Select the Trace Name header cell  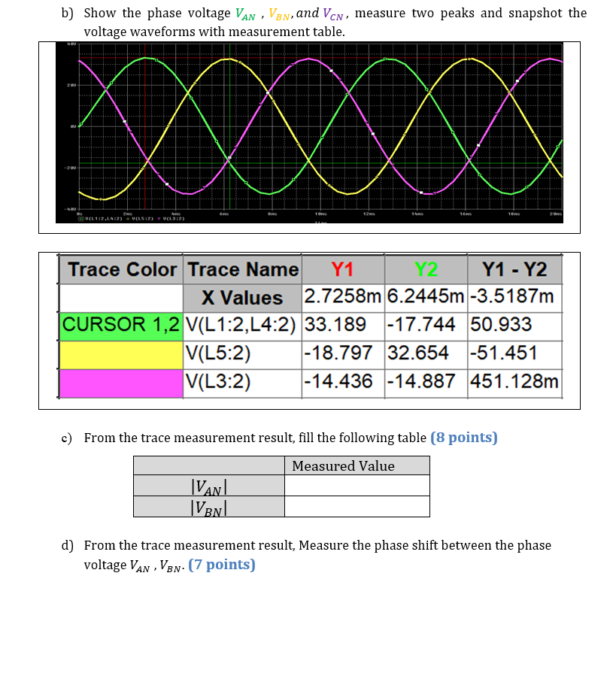[x=242, y=269]
